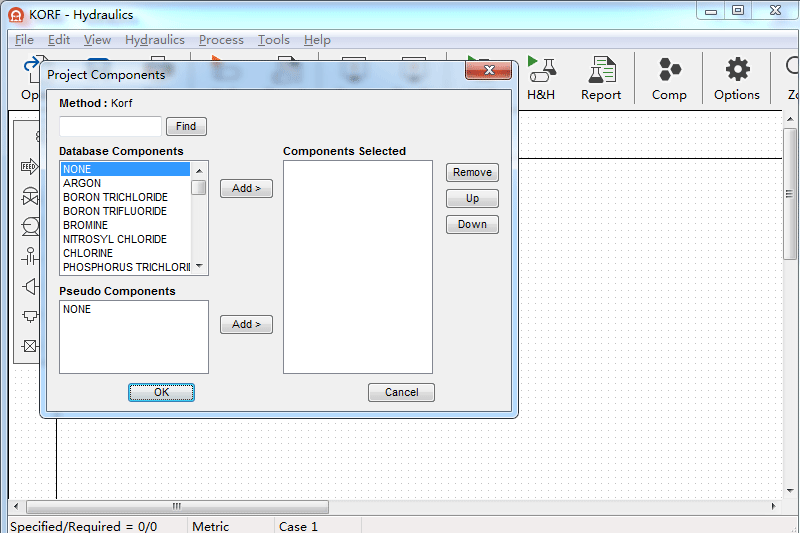Select CHLORINE in Database Components
The image size is (800, 533).
pos(126,253)
